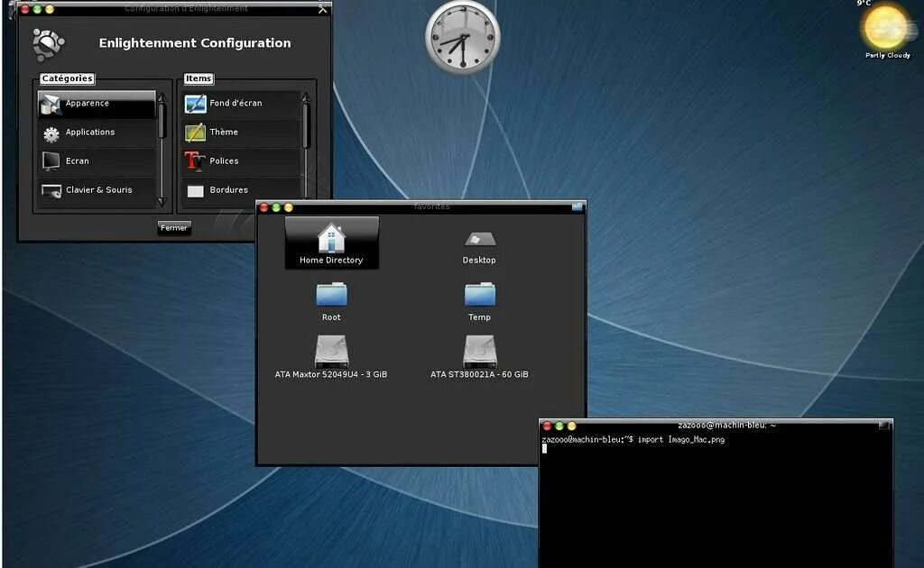Click the Fermer button

(x=174, y=228)
